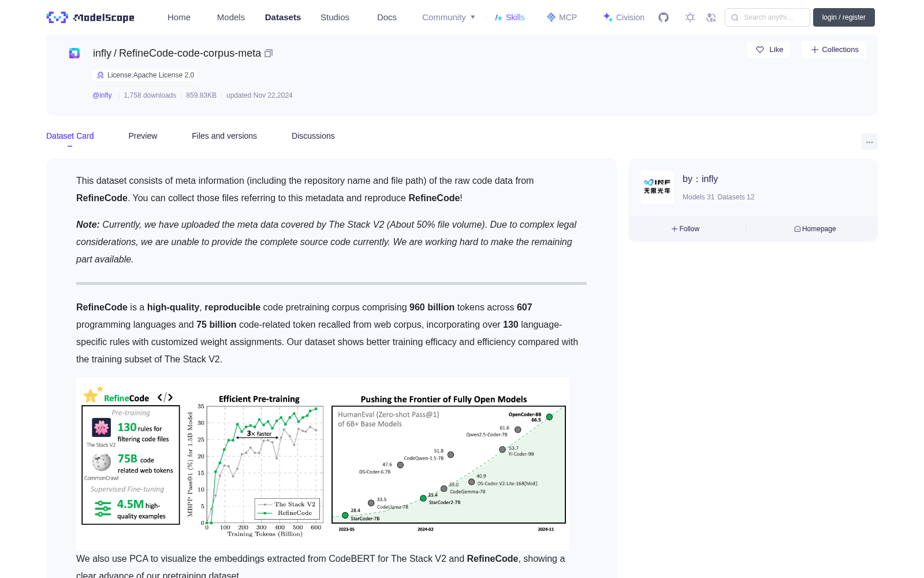The height and width of the screenshot is (578, 924).
Task: Copy dataset name with copy icon
Action: pyautogui.click(x=269, y=53)
